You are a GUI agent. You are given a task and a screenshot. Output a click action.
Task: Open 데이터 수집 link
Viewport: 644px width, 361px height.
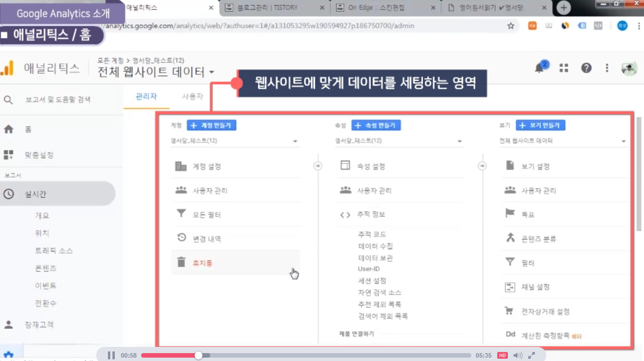(375, 246)
